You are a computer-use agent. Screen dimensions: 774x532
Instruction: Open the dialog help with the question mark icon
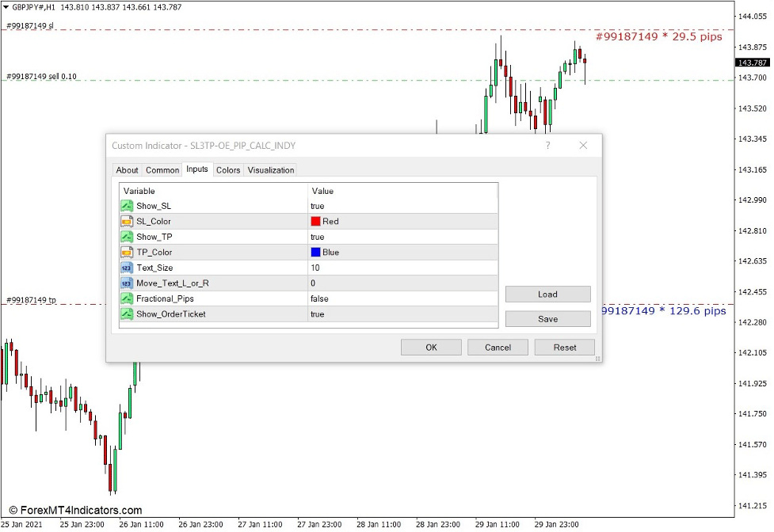(547, 146)
